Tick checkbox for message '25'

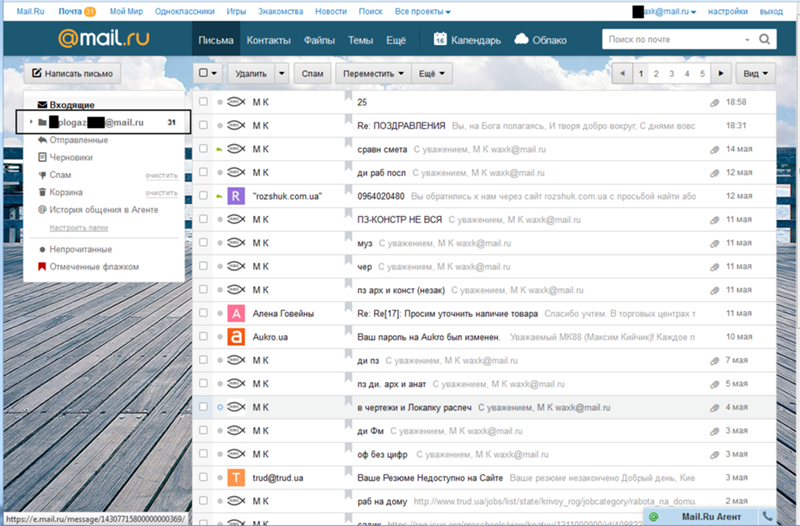click(x=203, y=102)
